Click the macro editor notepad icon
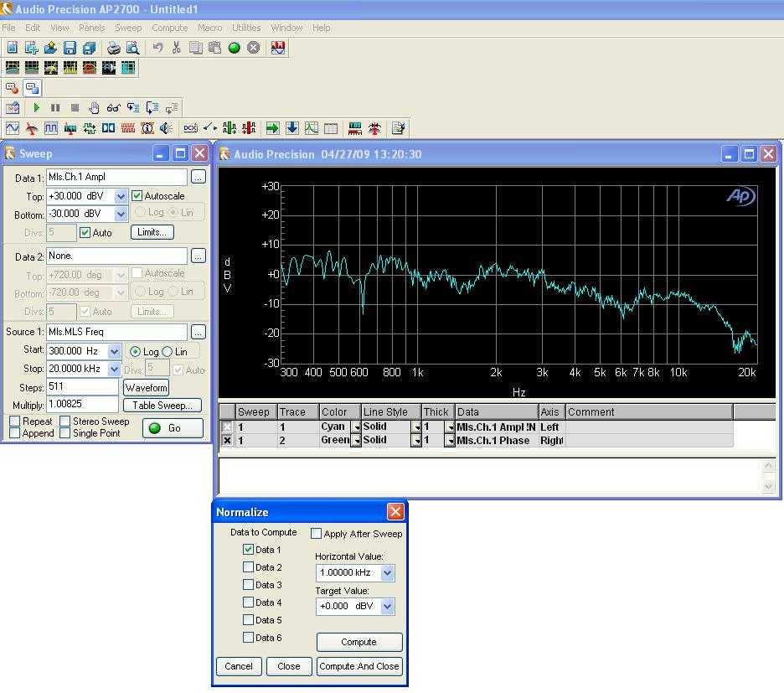 click(398, 128)
